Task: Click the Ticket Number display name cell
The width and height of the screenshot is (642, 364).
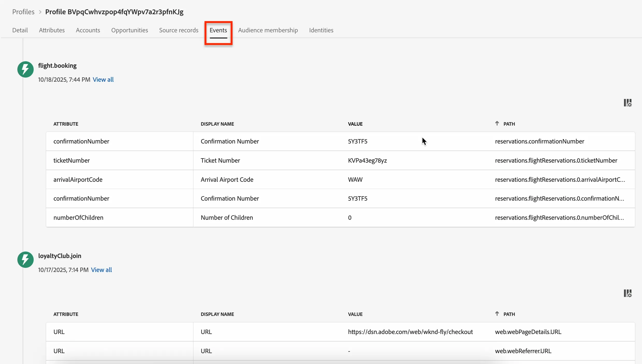Action: pyautogui.click(x=220, y=161)
